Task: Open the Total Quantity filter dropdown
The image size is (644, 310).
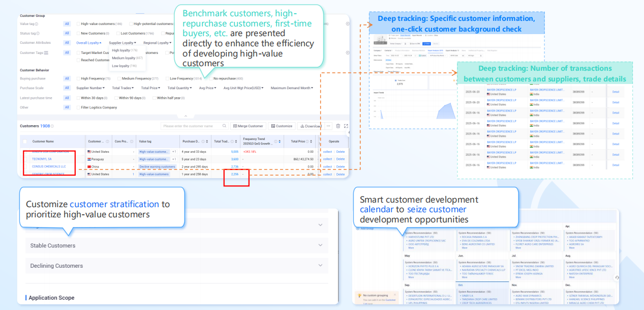Action: pos(180,88)
